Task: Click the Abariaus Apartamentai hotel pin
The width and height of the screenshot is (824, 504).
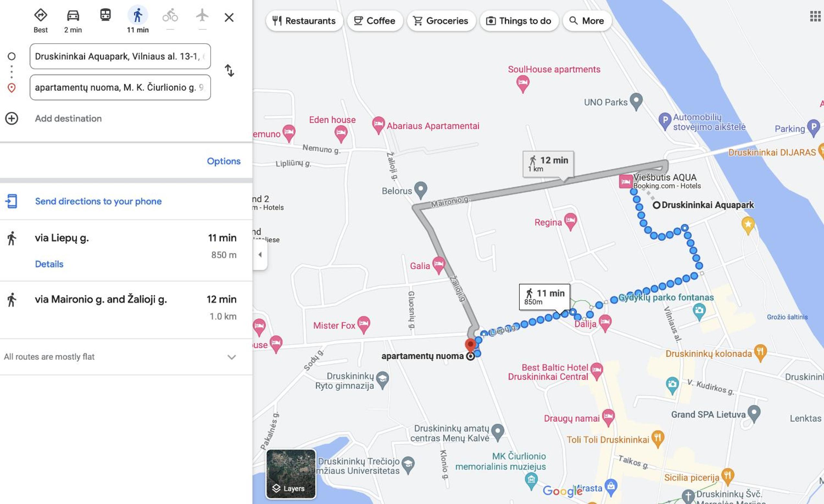Action: (x=378, y=125)
